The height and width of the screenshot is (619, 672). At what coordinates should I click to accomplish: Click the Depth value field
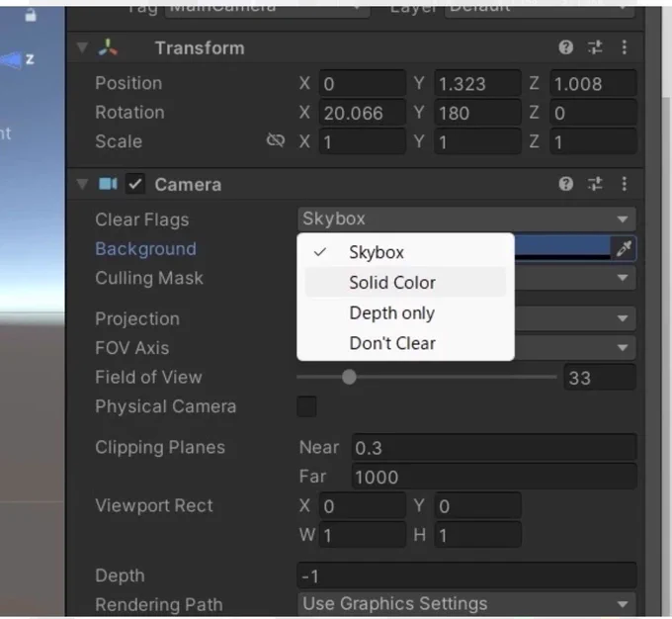pos(466,575)
